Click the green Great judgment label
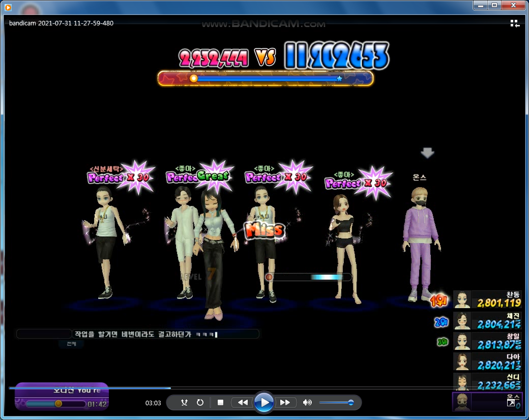 (x=213, y=175)
